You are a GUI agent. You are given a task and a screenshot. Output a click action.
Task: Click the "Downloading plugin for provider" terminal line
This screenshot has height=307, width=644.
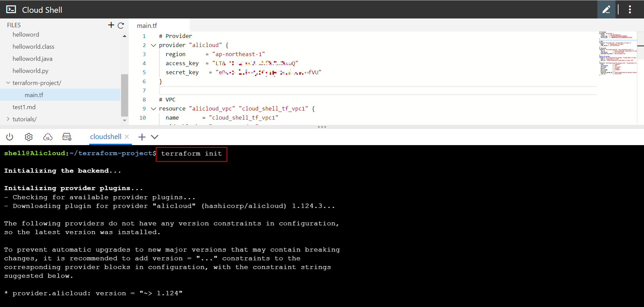(169, 206)
